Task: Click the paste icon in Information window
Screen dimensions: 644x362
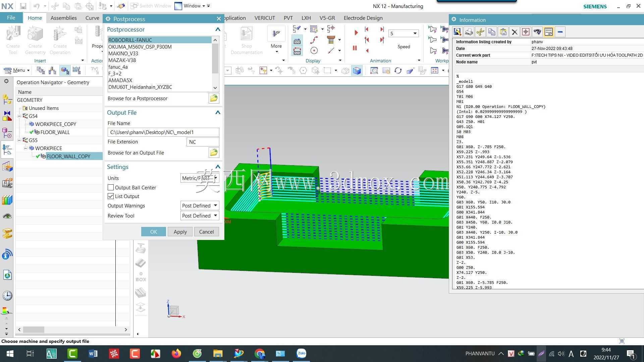Action: tap(503, 32)
